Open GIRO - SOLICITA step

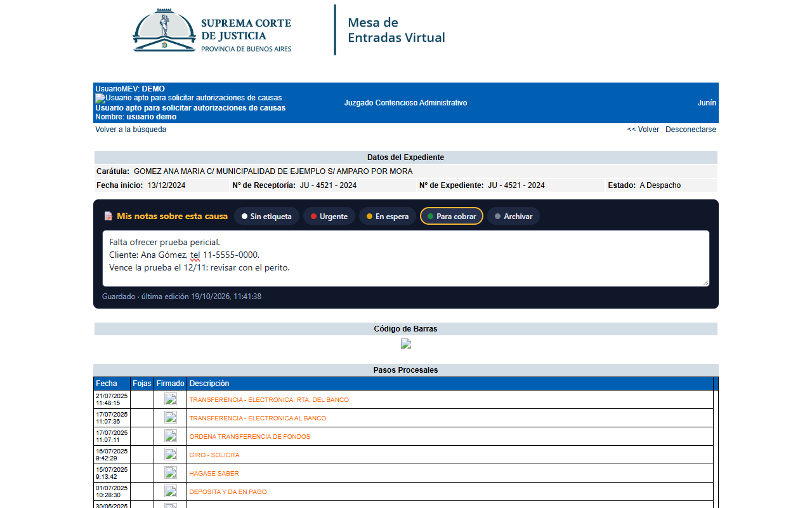214,455
